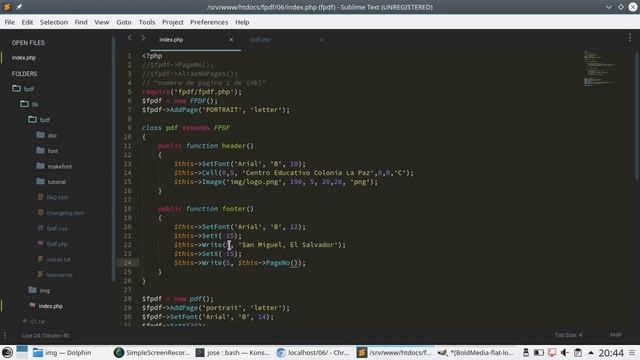Click the code minimap preview

[x=599, y=68]
